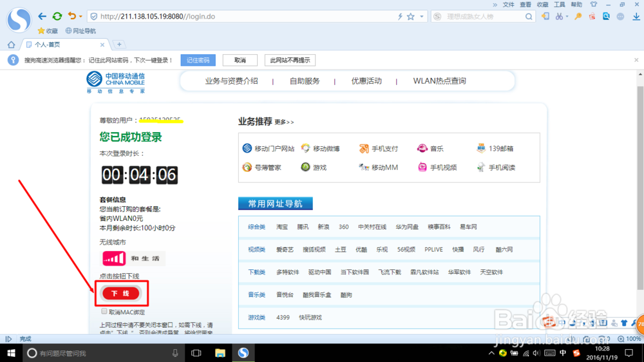Open 驱动中国 download link
The image size is (644, 362).
tap(319, 272)
